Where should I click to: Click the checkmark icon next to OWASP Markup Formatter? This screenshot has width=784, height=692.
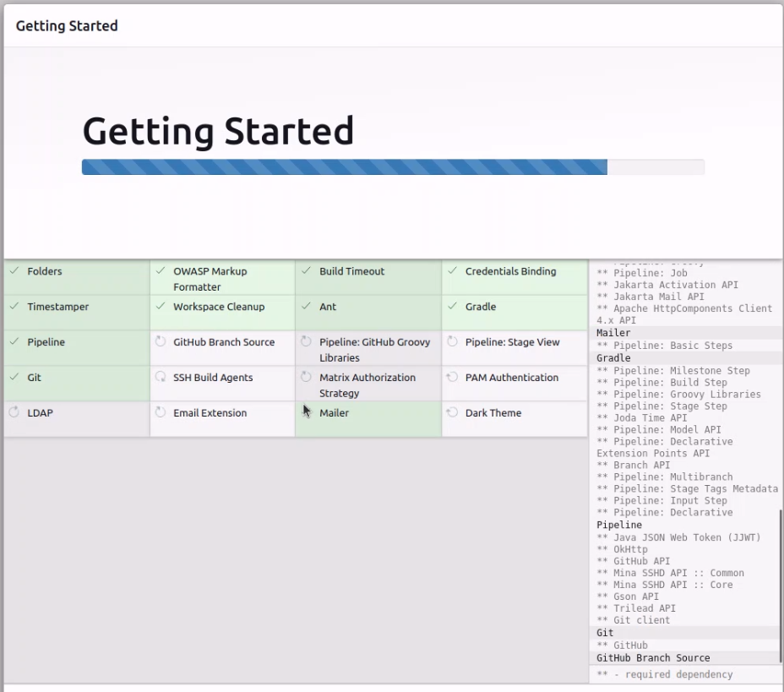point(160,271)
